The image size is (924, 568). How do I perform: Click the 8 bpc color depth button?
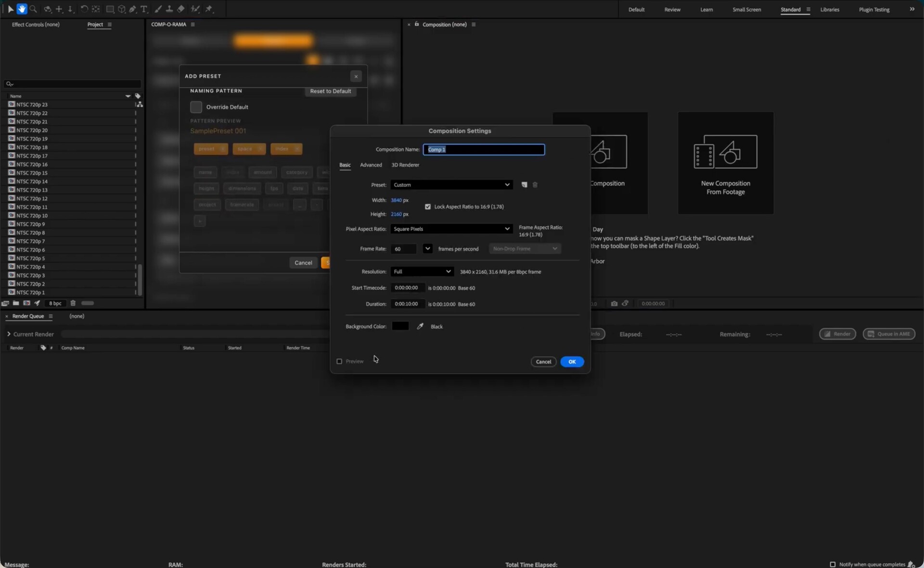click(x=55, y=303)
